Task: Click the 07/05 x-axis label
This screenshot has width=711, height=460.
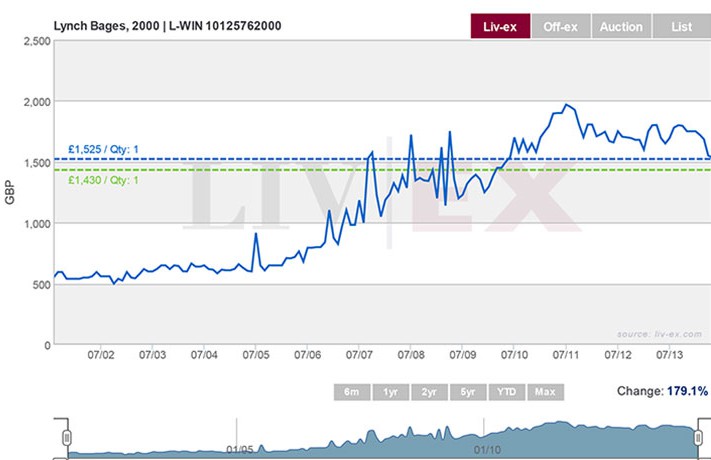Action: point(256,355)
